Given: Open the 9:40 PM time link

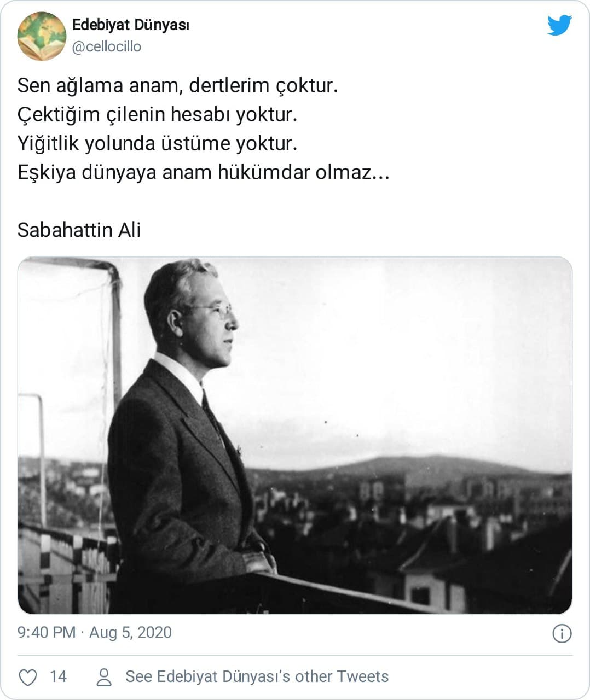Looking at the screenshot, I should [x=47, y=632].
